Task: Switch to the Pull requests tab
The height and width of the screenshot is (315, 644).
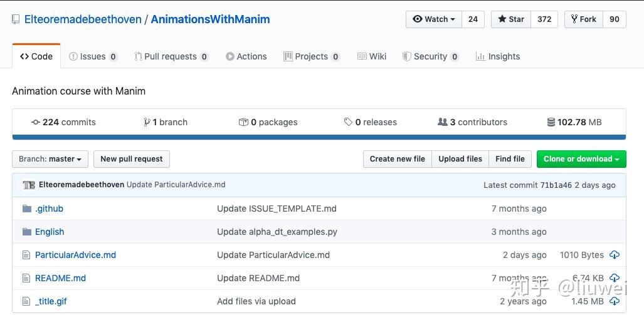Action: 172,56
